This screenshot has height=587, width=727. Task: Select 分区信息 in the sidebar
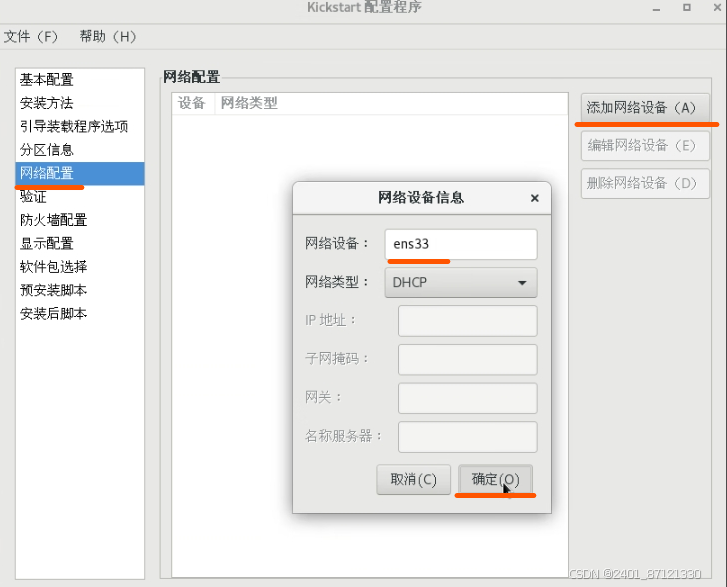80,150
